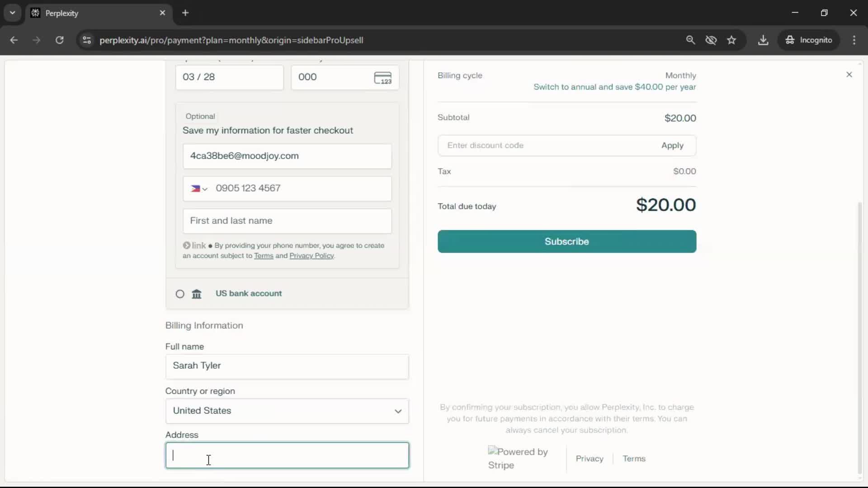Click the third-party cookies blocked eye icon
Viewport: 868px width, 488px height.
coord(711,40)
